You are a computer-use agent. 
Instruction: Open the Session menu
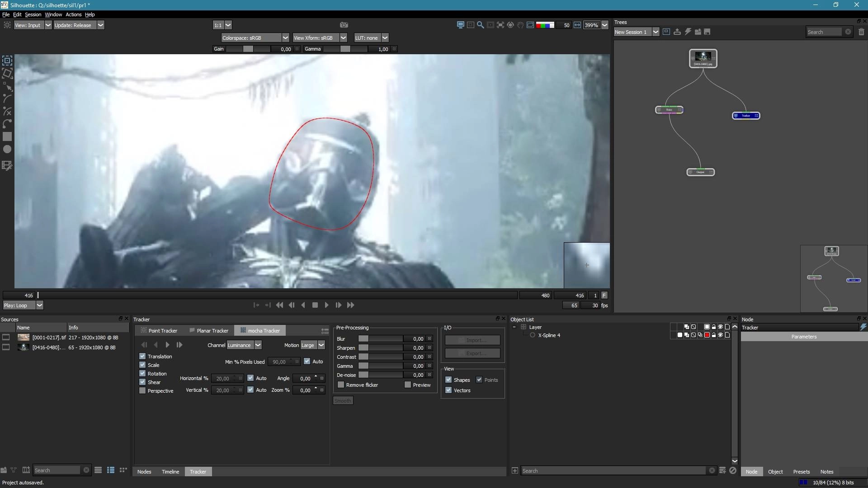tap(33, 14)
